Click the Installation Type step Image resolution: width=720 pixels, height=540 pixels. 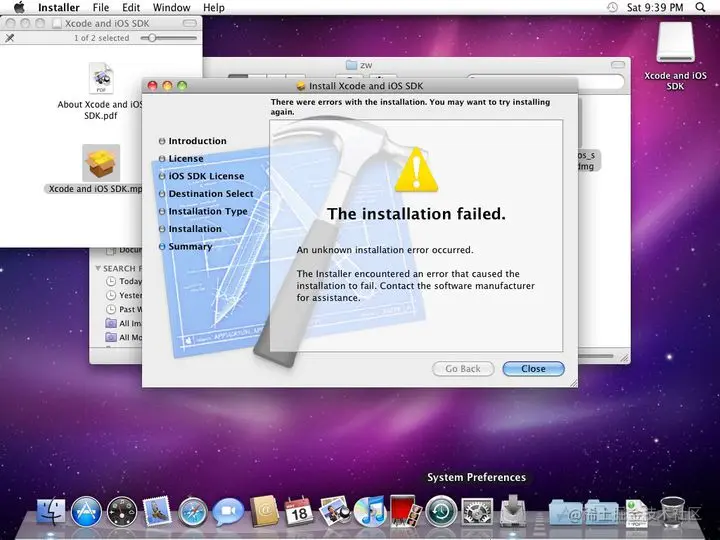tap(208, 211)
